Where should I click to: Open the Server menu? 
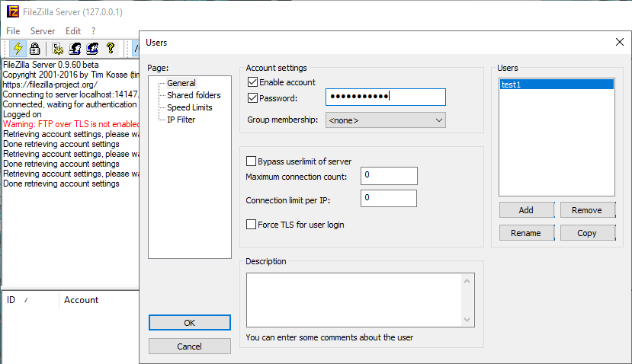(x=43, y=31)
